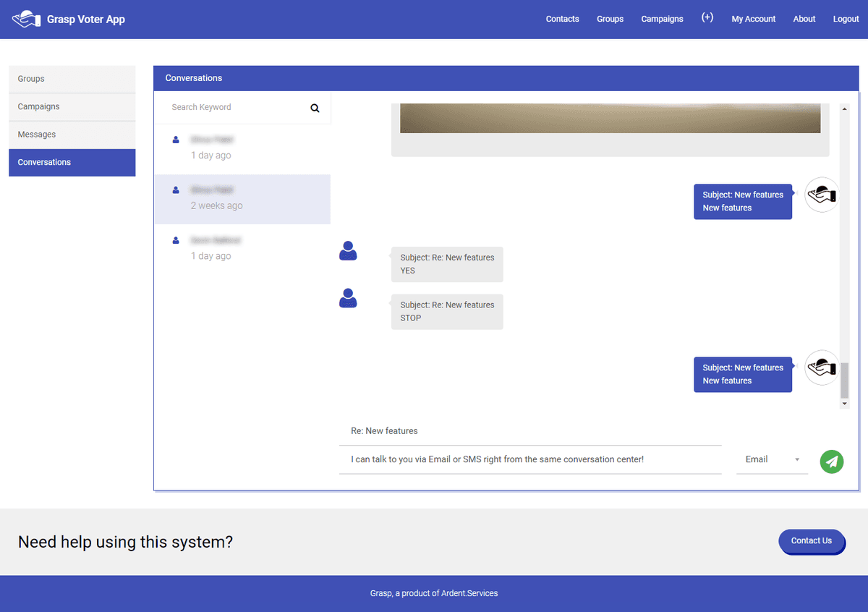Click the user avatar next to STOP reply
868x612 pixels.
pyautogui.click(x=348, y=298)
